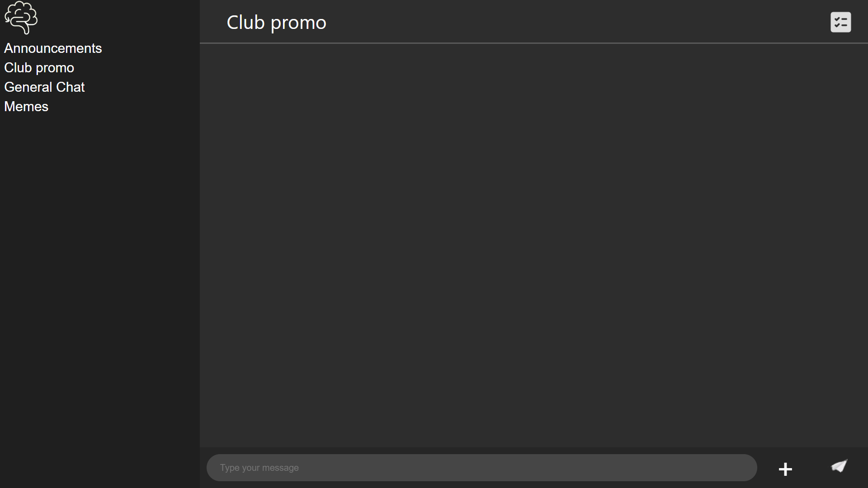Switch to General Chat channel
Image resolution: width=868 pixels, height=488 pixels.
[x=44, y=87]
